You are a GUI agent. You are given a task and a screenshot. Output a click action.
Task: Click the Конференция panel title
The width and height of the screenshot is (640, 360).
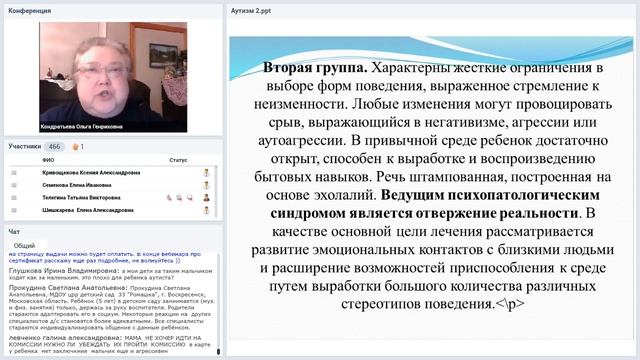click(x=29, y=11)
